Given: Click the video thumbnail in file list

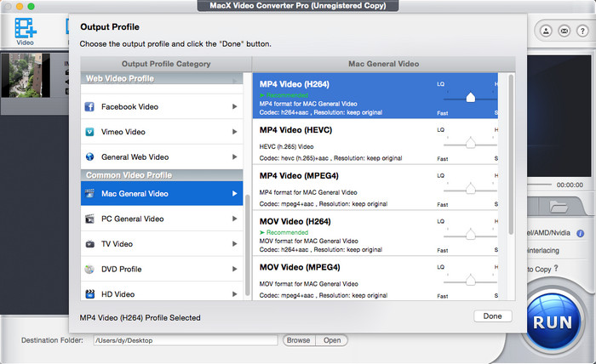Looking at the screenshot, I should (26, 75).
